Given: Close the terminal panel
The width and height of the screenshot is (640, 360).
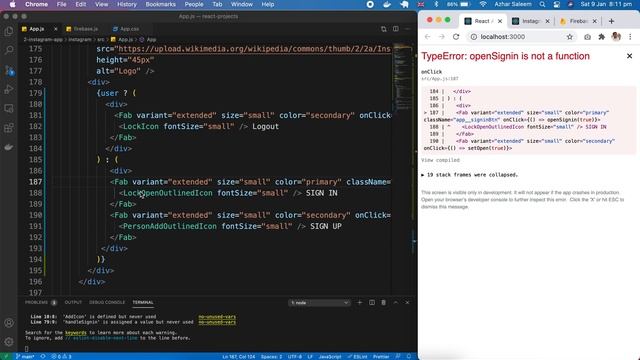Looking at the screenshot, I should coord(407,302).
